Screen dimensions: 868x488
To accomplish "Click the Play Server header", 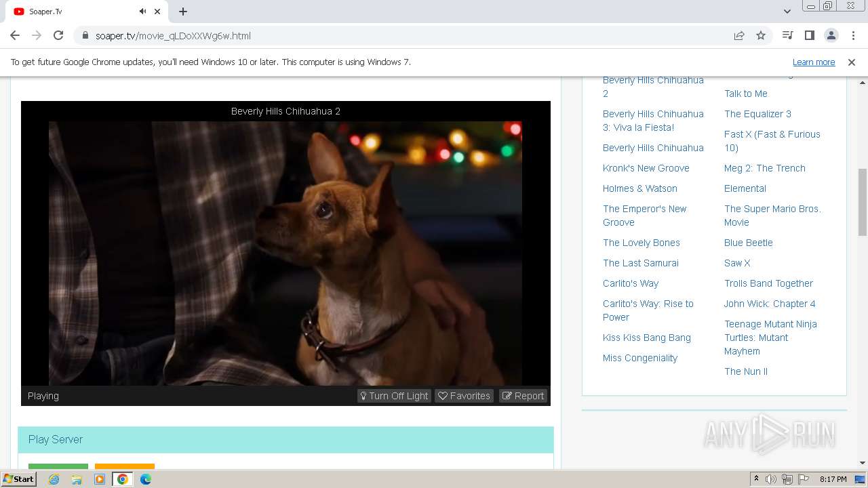I will (285, 439).
